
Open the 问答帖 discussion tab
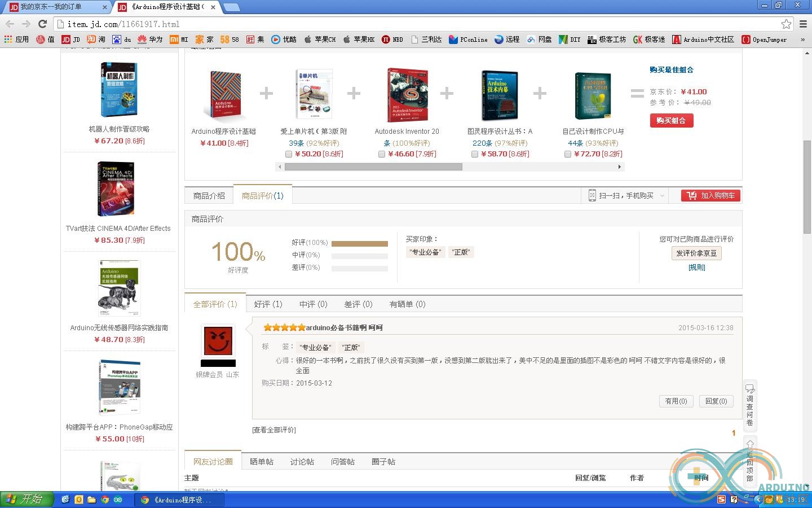click(x=343, y=462)
